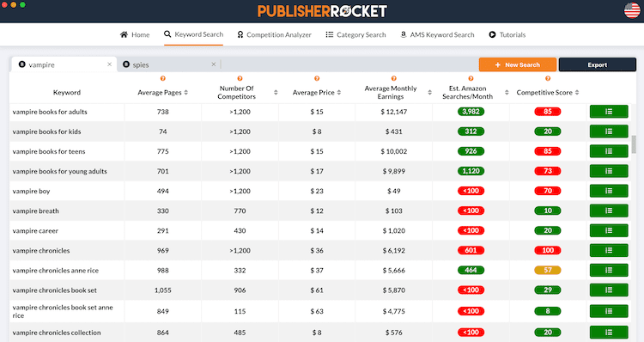Screen dimensions: 644x342
Task: Click competitive score 85 for books for adults
Action: tap(548, 112)
